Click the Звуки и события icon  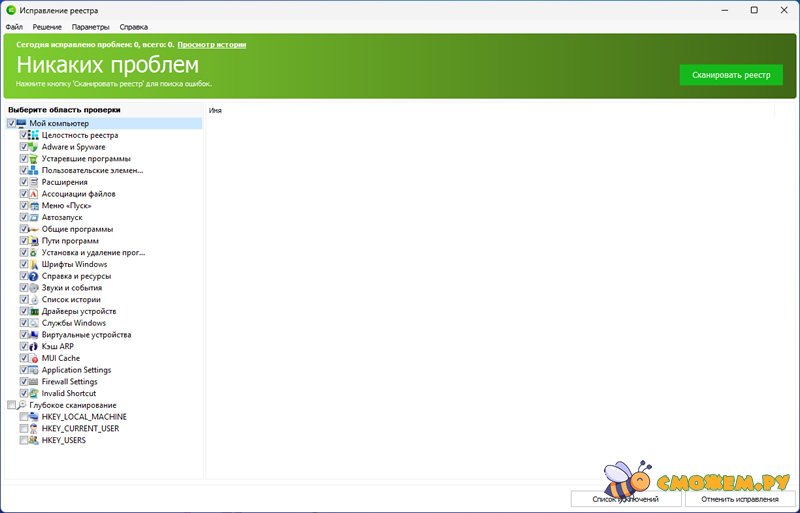tap(33, 288)
